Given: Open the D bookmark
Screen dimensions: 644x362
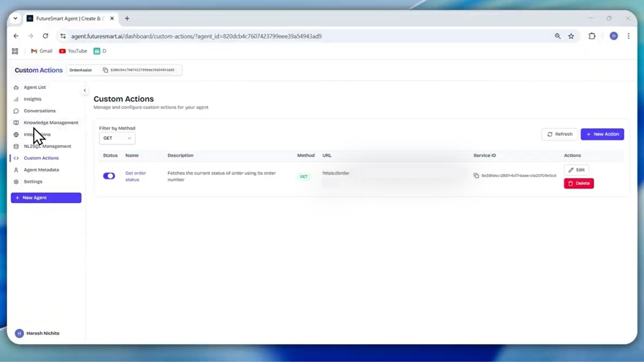Looking at the screenshot, I should click(100, 51).
